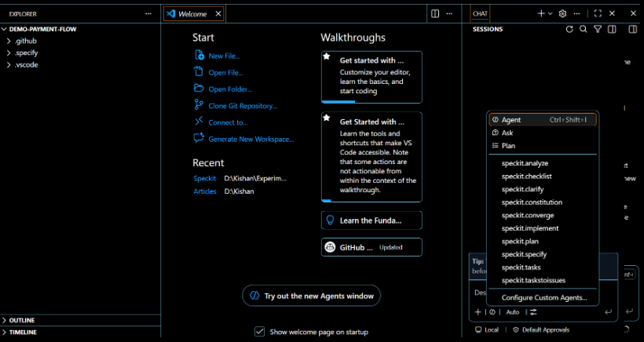Open the Auto model picker
The image size is (644, 342).
click(x=513, y=312)
